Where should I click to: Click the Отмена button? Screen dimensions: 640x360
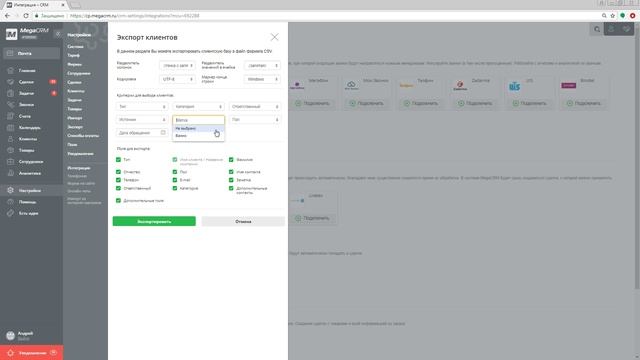[243, 221]
